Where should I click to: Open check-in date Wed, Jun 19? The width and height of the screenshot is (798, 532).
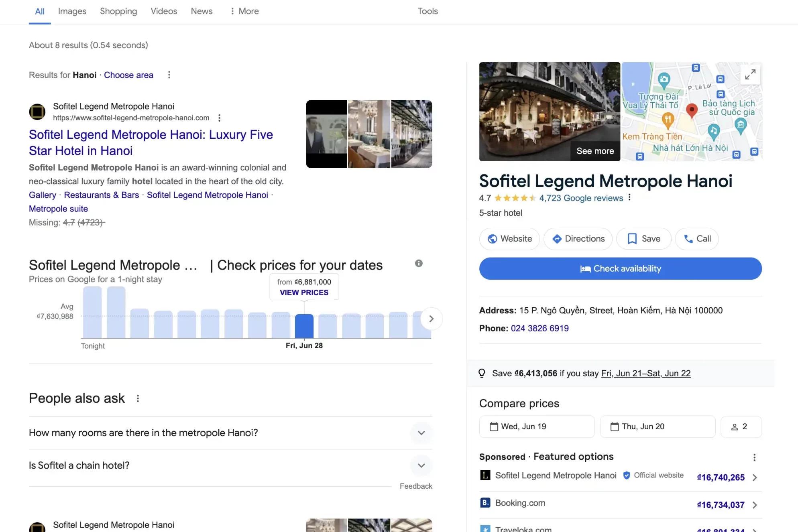tap(537, 426)
